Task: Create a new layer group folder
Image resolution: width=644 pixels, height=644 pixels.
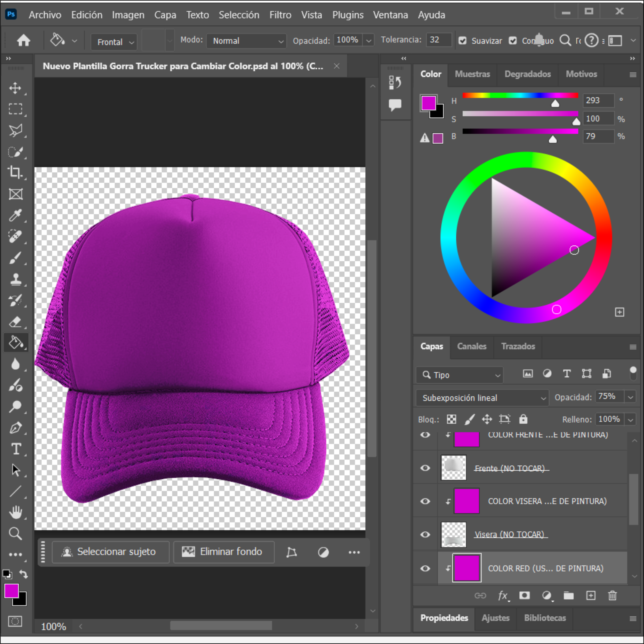Action: 568,595
